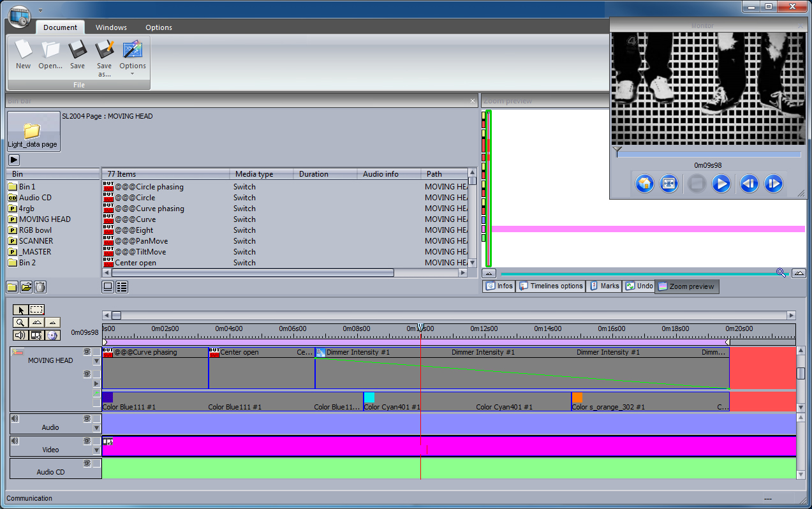Click the trash can icon under Bin list

tap(40, 287)
